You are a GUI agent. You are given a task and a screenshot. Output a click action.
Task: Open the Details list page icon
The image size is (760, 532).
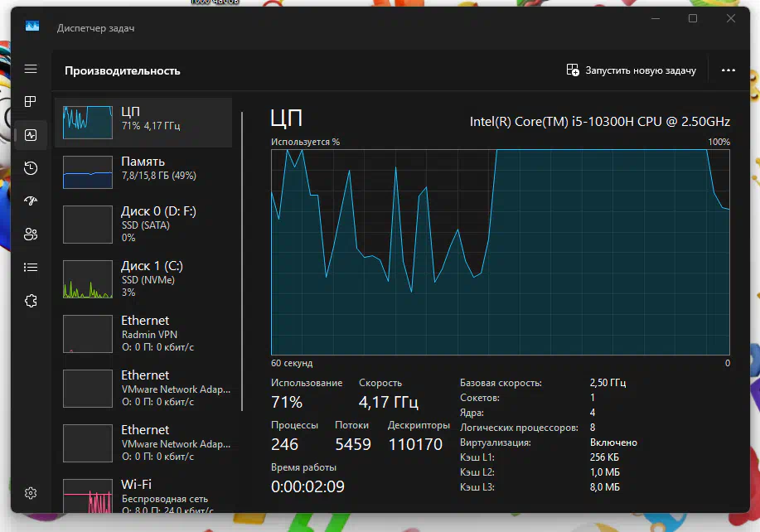tap(31, 268)
